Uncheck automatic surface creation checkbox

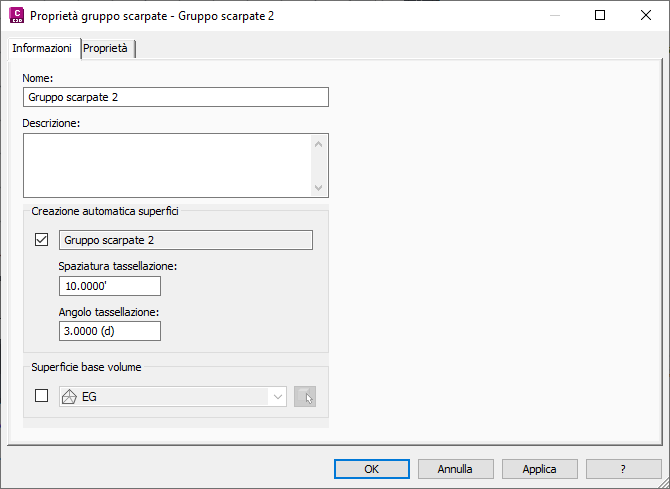[42, 240]
